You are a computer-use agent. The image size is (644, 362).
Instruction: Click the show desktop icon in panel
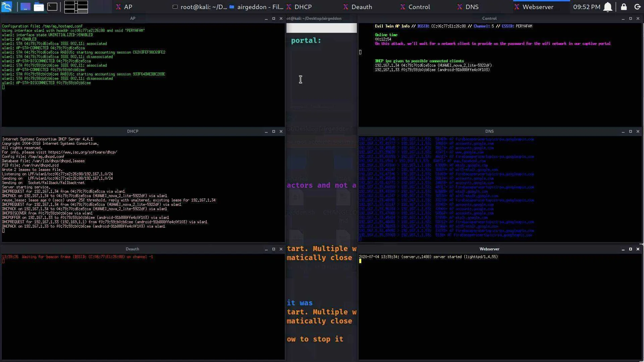coord(25,7)
